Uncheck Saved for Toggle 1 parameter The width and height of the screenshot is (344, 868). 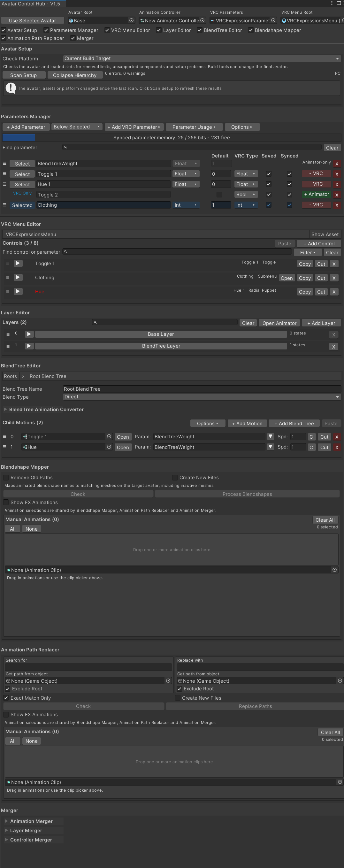[269, 174]
